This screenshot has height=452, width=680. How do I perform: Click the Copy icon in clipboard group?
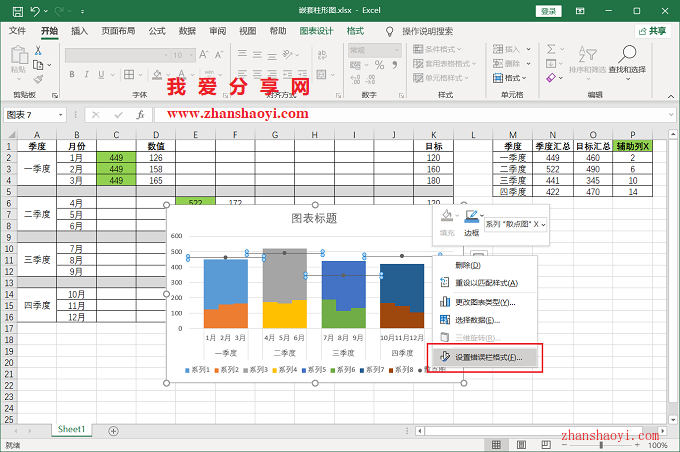[38, 65]
